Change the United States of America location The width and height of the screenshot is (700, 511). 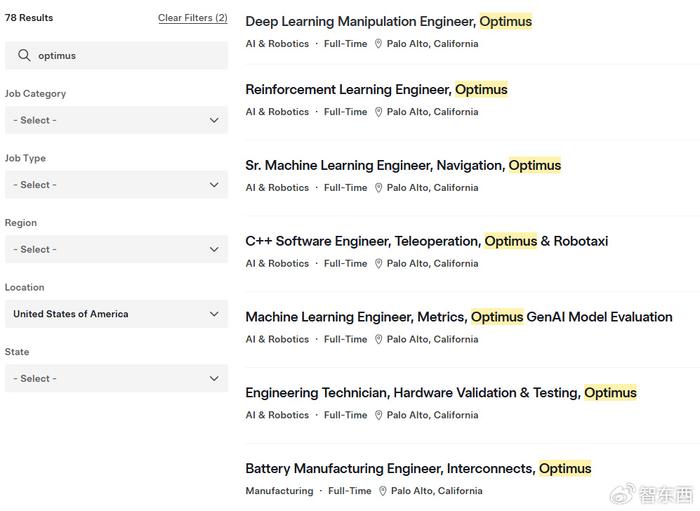pos(116,314)
